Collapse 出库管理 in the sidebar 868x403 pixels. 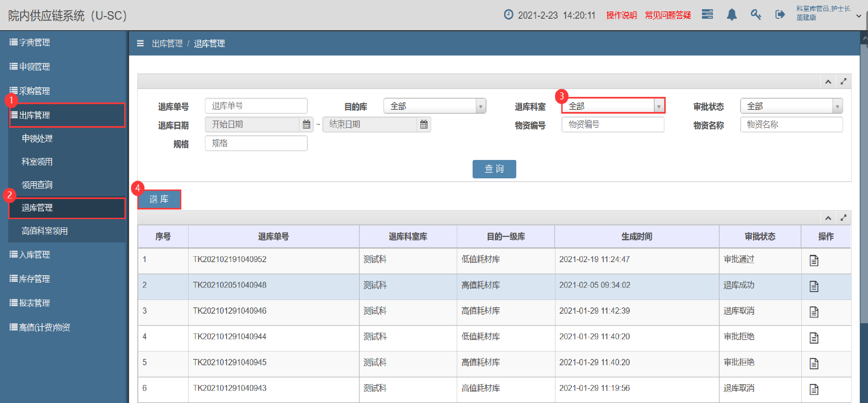(x=67, y=115)
